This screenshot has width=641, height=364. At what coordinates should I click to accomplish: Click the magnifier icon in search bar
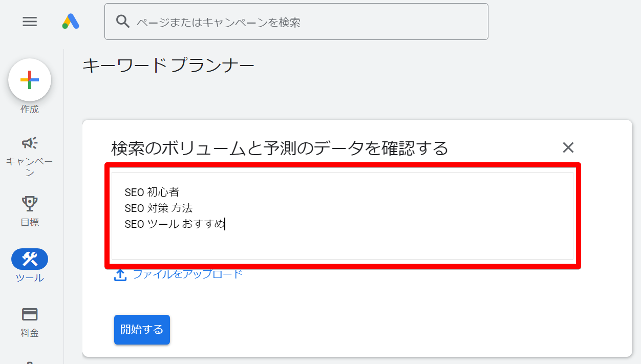pos(122,22)
